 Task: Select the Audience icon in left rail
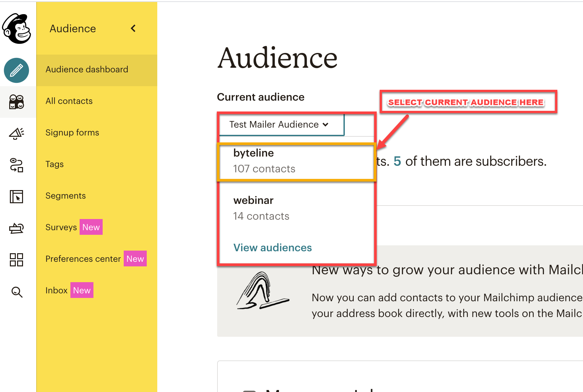[x=16, y=102]
